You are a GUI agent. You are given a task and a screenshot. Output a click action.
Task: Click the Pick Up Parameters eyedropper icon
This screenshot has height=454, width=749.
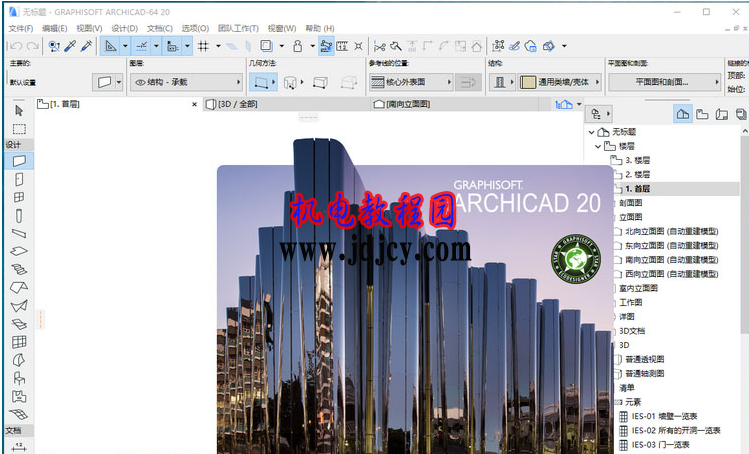coord(70,46)
